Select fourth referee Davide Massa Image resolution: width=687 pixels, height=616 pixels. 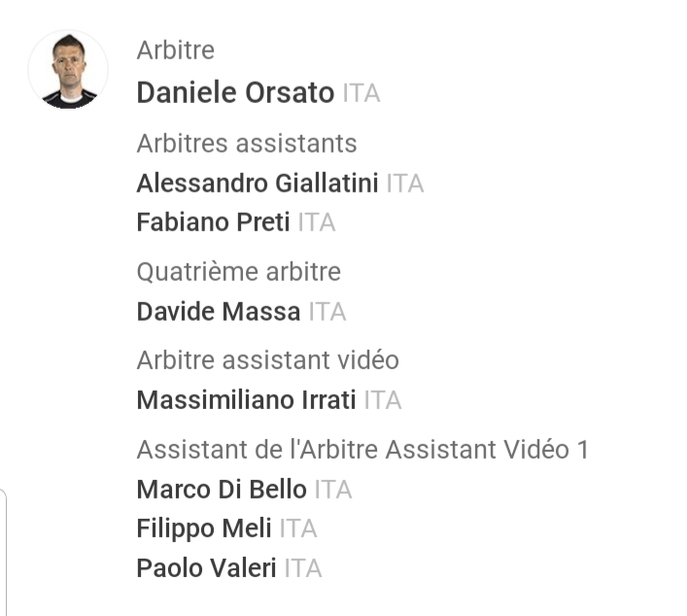(x=218, y=312)
